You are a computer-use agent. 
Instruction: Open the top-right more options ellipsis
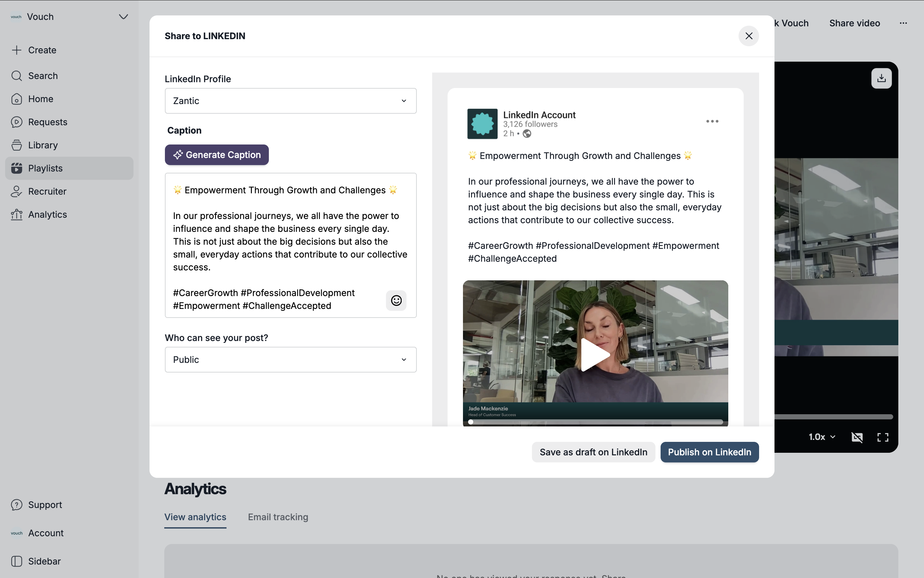(903, 23)
